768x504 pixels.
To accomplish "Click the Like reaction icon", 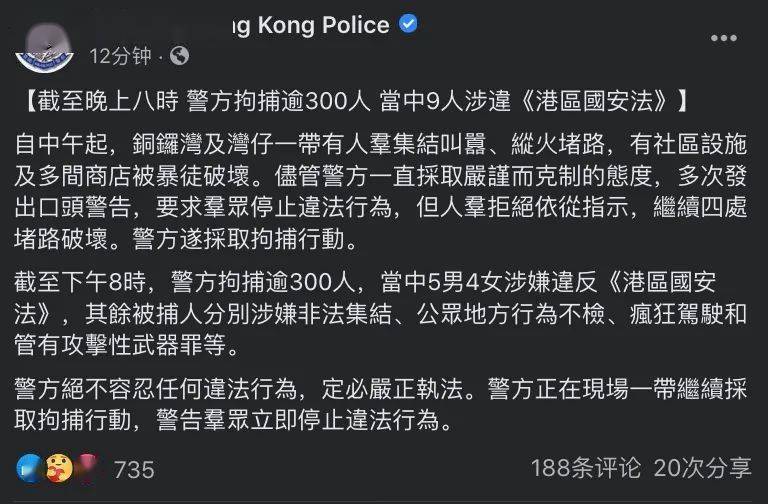I will coord(32,468).
